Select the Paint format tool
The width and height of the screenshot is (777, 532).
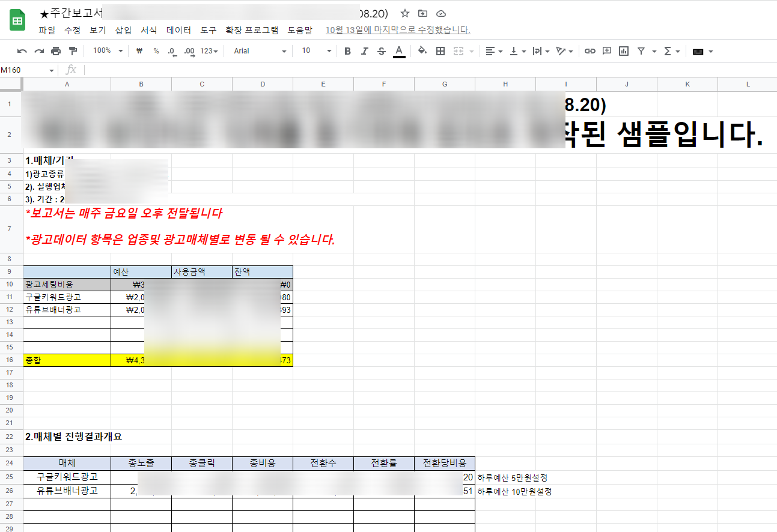(x=73, y=51)
